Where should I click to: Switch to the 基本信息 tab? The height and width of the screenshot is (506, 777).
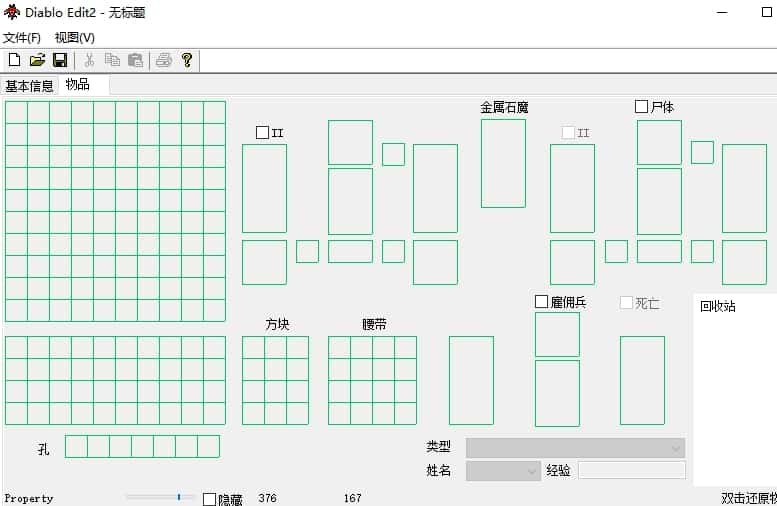coord(29,86)
